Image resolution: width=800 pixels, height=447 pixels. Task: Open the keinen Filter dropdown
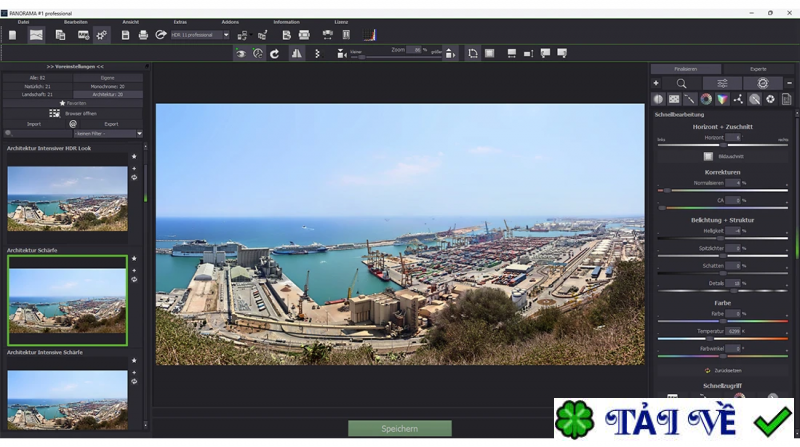click(x=108, y=133)
